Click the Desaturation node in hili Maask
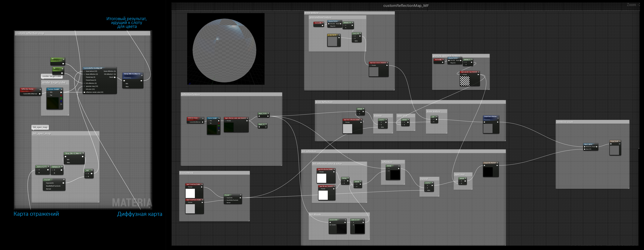 (338, 226)
